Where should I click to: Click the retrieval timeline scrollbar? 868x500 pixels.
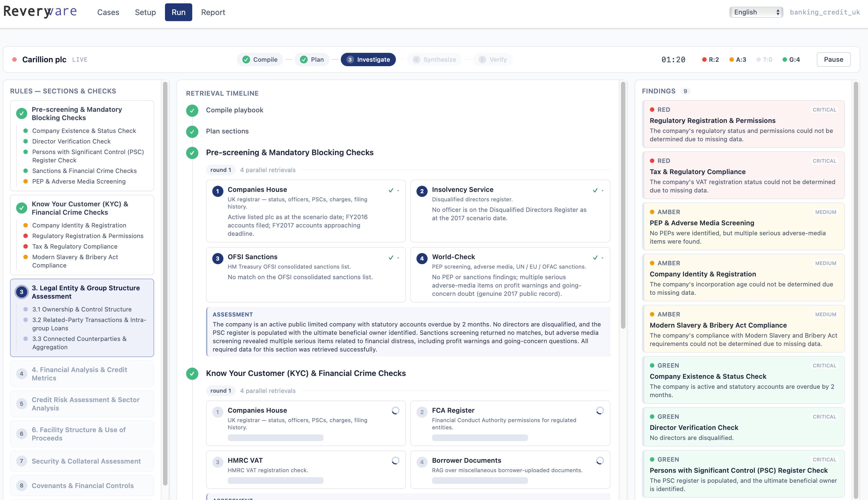(x=623, y=205)
